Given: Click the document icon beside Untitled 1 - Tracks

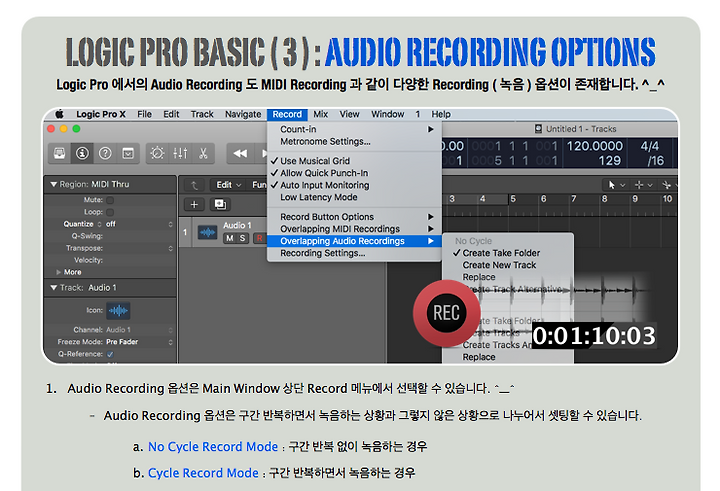Looking at the screenshot, I should (538, 129).
